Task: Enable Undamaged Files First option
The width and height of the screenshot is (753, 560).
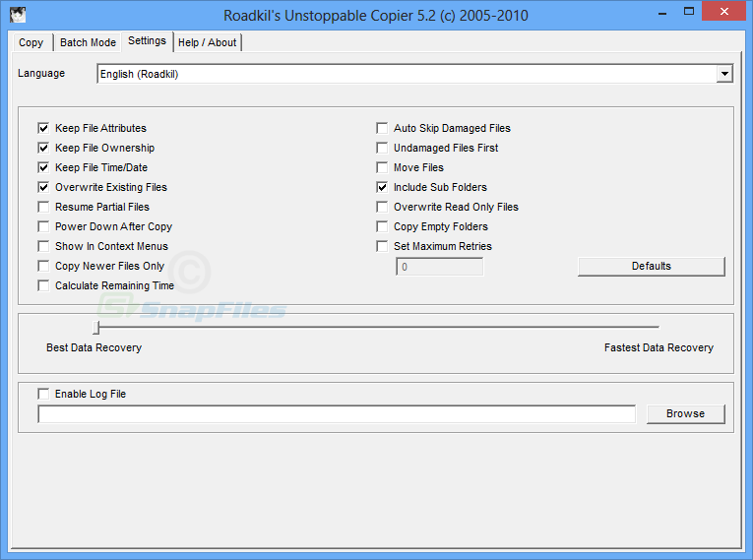Action: point(382,148)
